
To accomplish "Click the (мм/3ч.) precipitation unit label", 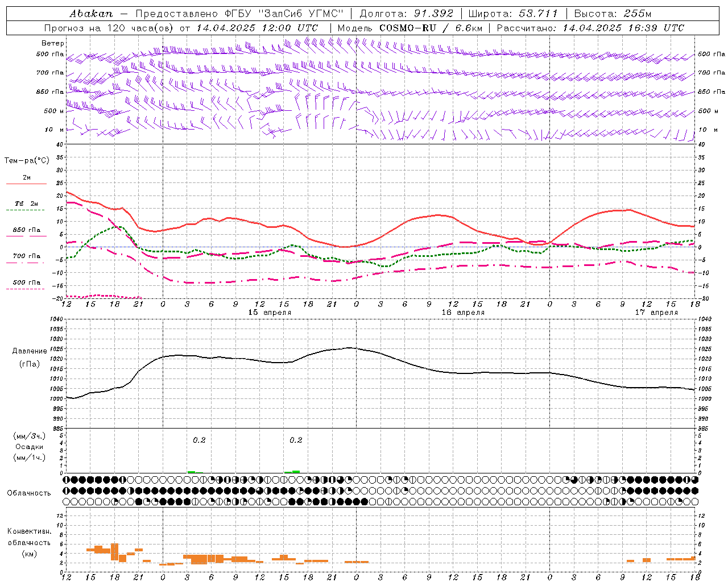I will (x=30, y=436).
